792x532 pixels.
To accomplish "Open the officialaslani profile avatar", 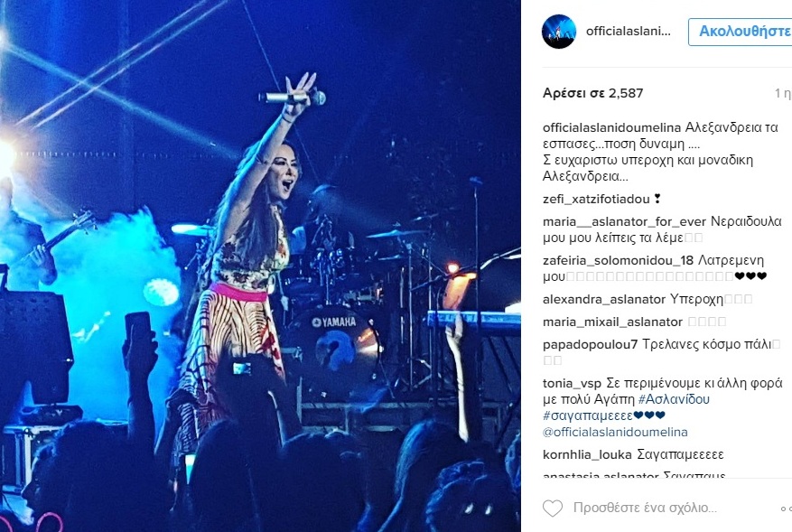I will [x=559, y=32].
